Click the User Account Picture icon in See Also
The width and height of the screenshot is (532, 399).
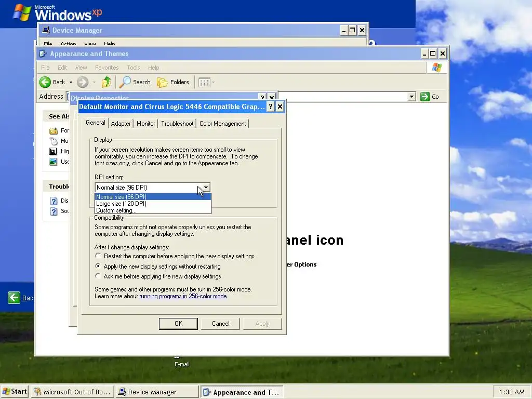(x=54, y=162)
